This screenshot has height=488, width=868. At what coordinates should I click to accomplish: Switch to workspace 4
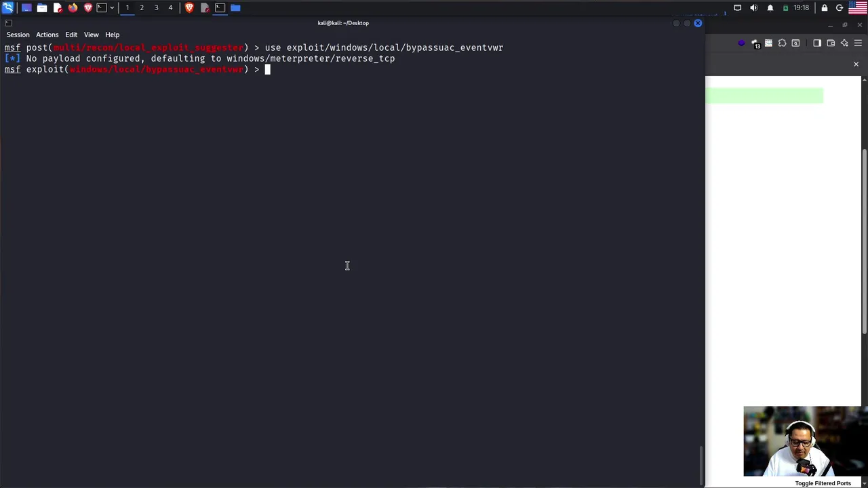170,7
